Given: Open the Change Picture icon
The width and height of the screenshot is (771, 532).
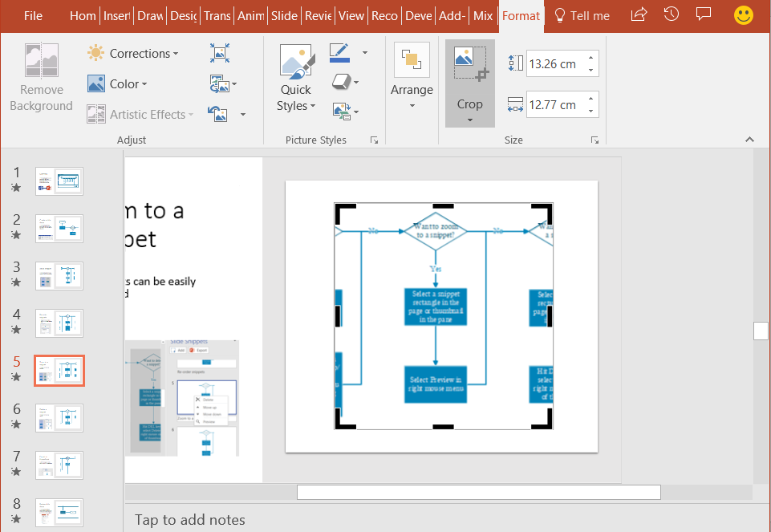Looking at the screenshot, I should tap(222, 83).
